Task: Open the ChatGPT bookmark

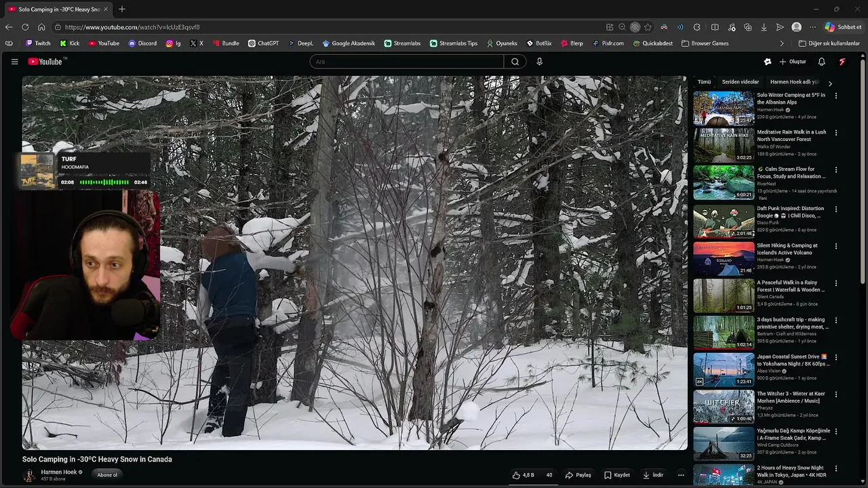Action: click(x=263, y=43)
